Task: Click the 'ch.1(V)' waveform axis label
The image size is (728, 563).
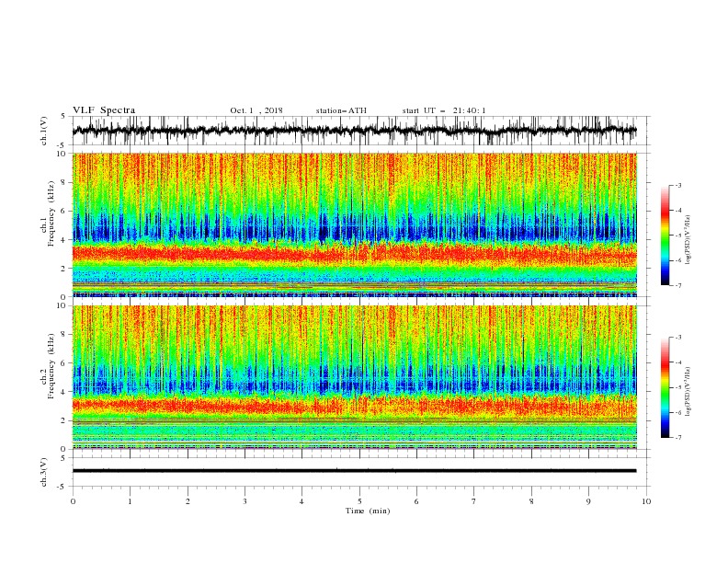Action: [44, 131]
